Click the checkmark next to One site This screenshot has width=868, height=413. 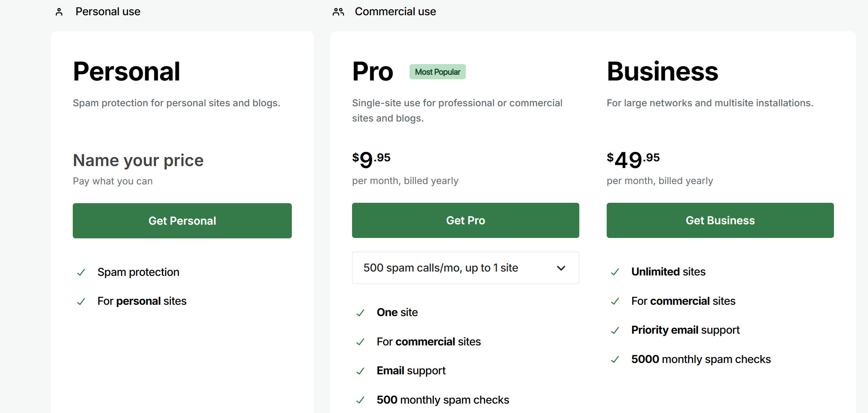[x=360, y=313]
